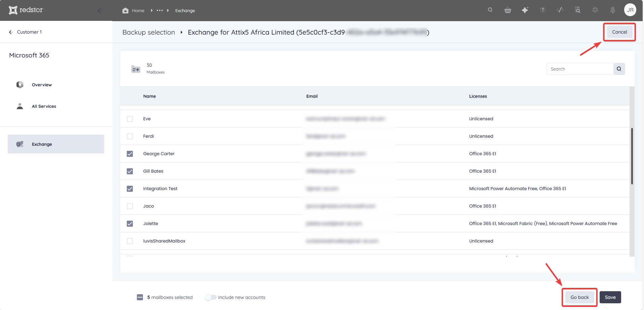Click the mailbox list vertical scrollbar
Image resolution: width=644 pixels, height=310 pixels.
[x=632, y=156]
